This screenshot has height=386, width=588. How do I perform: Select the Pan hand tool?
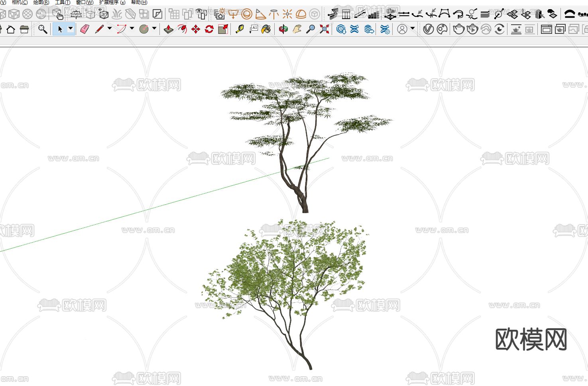click(x=297, y=29)
